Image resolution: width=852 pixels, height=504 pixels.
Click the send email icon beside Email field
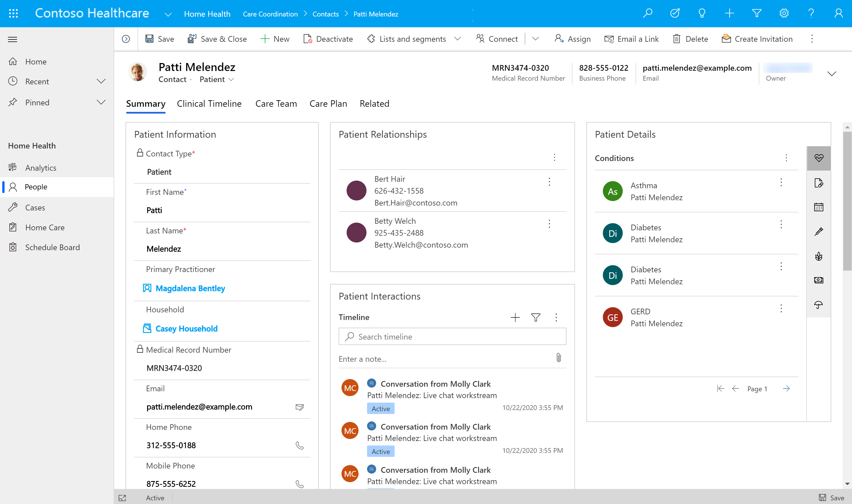coord(300,407)
